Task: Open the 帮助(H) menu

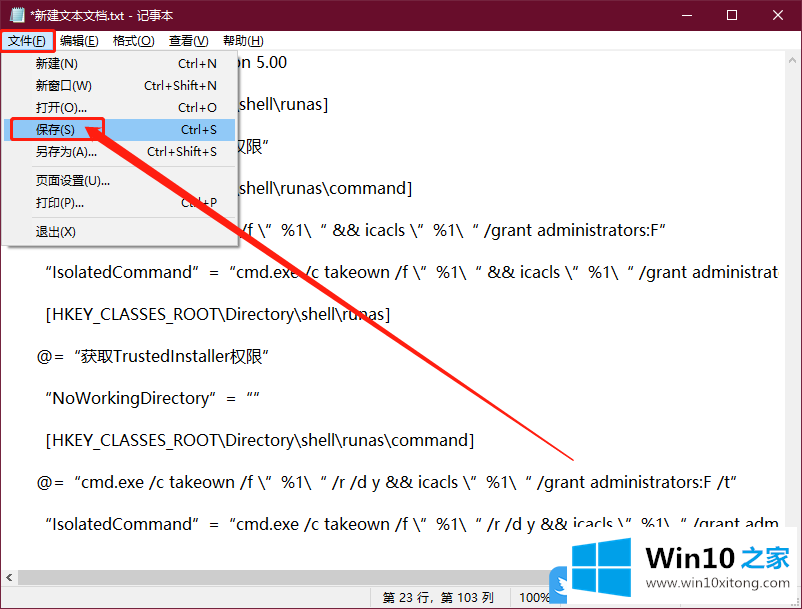Action: 243,41
